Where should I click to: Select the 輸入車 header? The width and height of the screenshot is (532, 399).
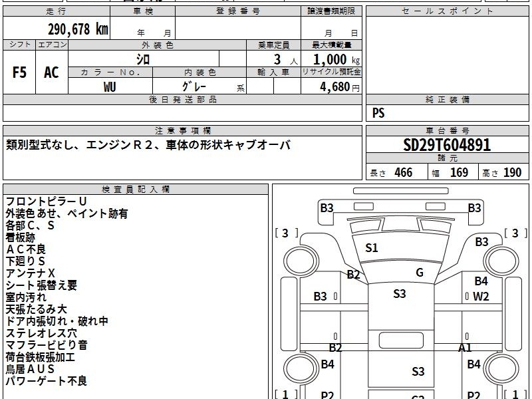click(273, 72)
